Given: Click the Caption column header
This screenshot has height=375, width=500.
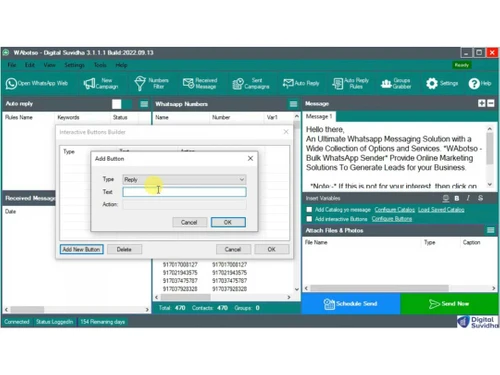Looking at the screenshot, I should 471,242.
